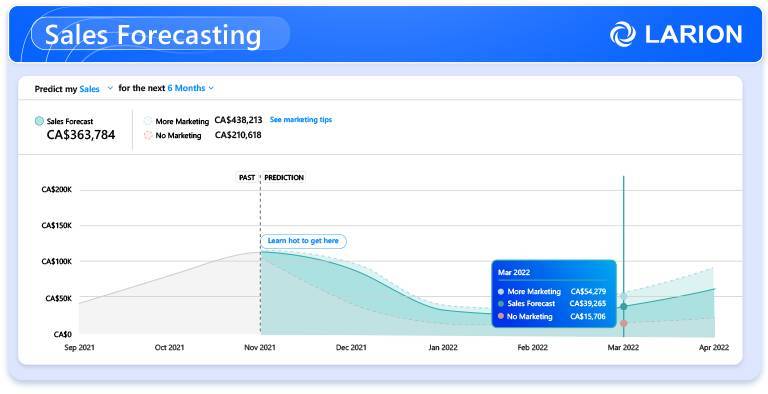Image resolution: width=768 pixels, height=394 pixels.
Task: Click the Sep 2021 axis label
Action: point(79,347)
